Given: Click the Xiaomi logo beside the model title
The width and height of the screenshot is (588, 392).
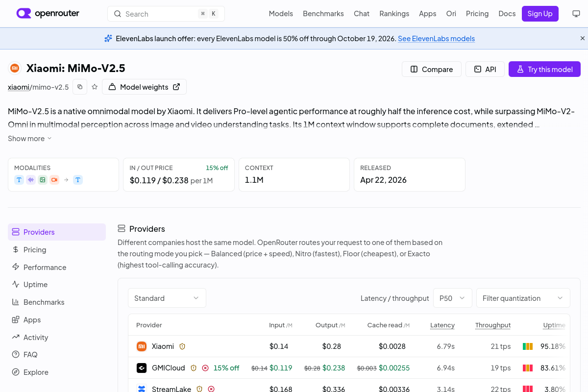Looking at the screenshot, I should point(15,68).
